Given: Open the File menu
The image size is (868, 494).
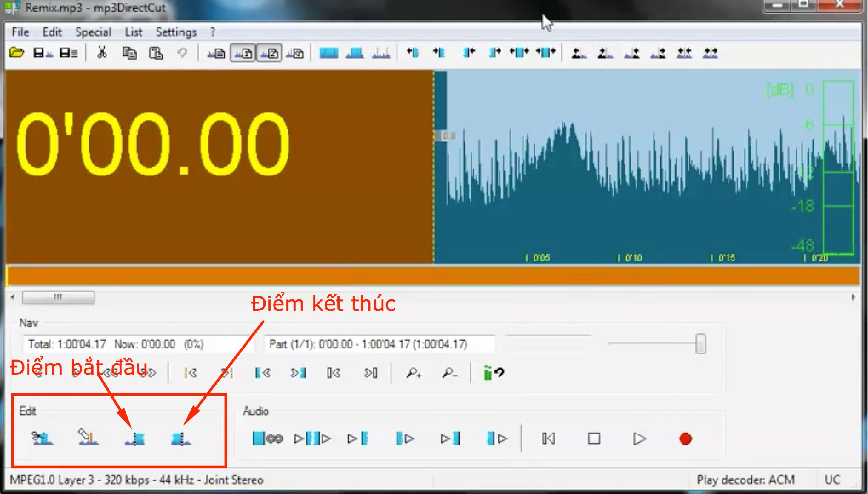Looking at the screenshot, I should point(20,32).
